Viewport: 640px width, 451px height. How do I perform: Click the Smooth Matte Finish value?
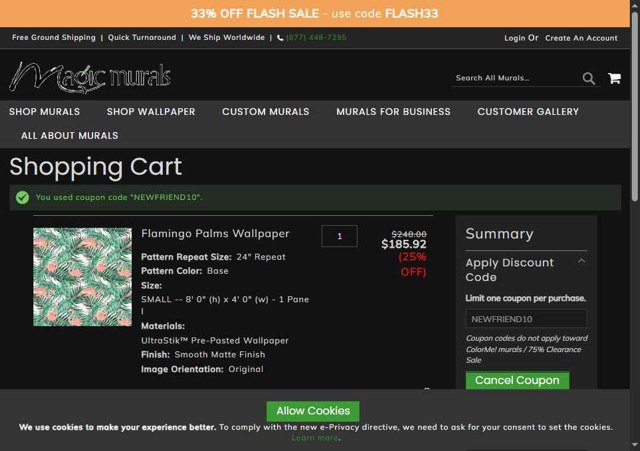[220, 355]
